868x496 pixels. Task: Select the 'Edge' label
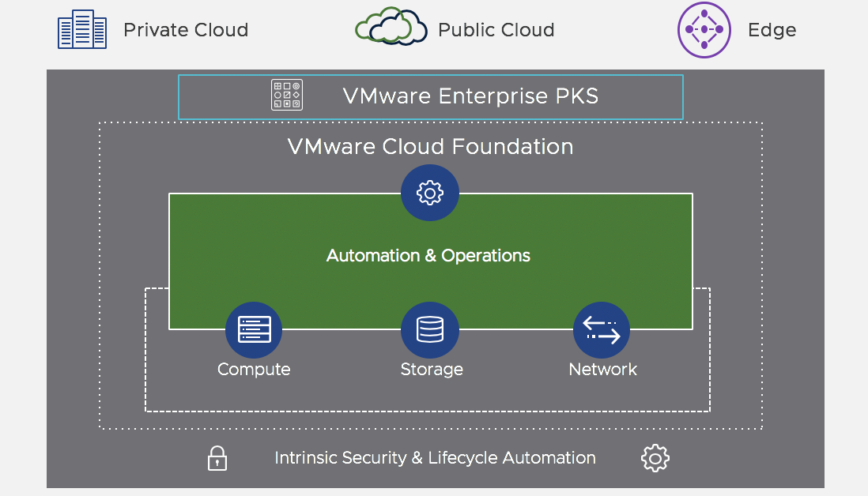(772, 30)
